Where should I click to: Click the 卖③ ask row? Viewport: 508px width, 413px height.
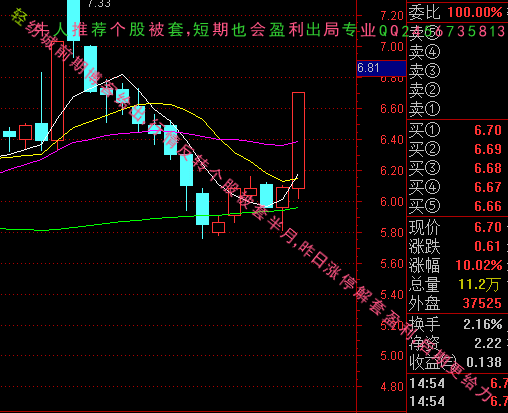click(455, 71)
